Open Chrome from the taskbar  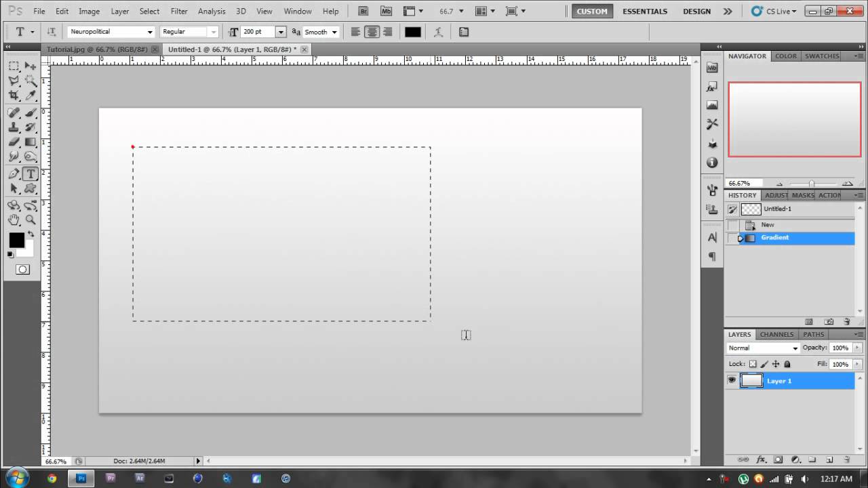[52, 479]
